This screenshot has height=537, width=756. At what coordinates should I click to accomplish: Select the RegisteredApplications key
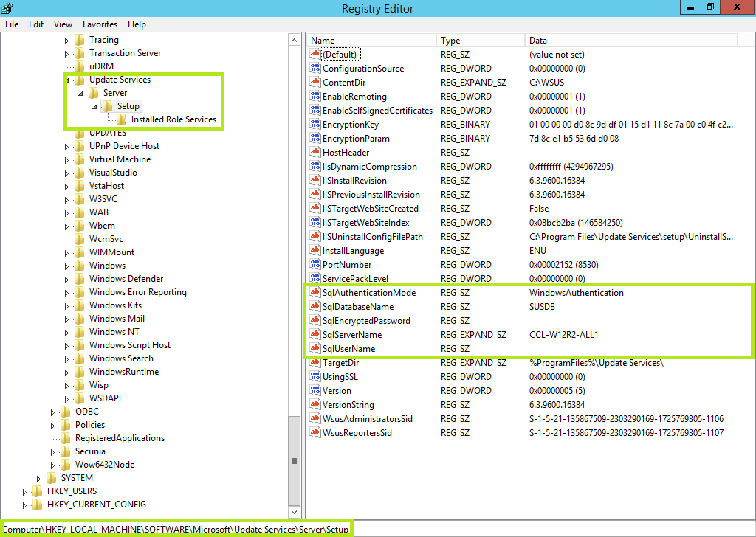120,437
